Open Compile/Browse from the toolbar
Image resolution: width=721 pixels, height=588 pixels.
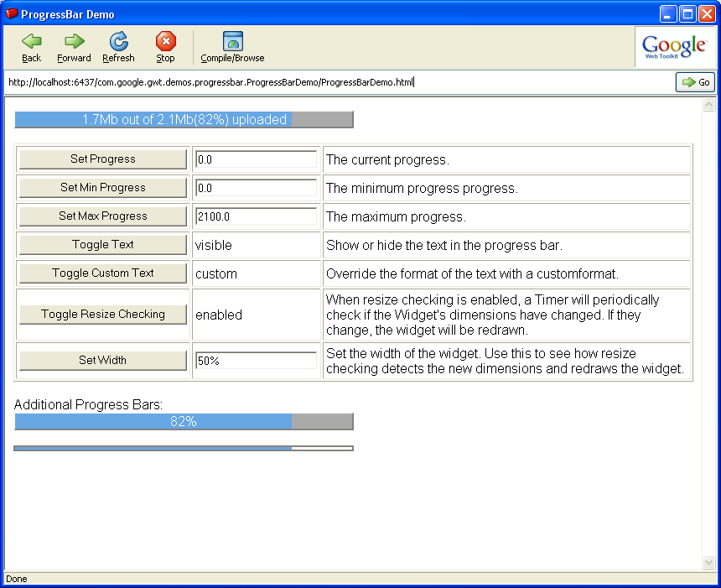pos(232,42)
